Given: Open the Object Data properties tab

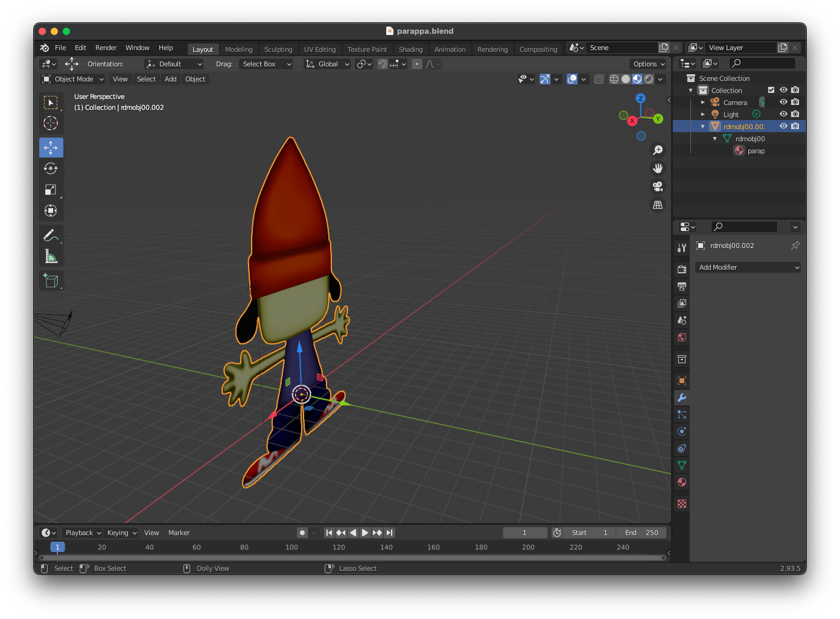Looking at the screenshot, I should 682,465.
